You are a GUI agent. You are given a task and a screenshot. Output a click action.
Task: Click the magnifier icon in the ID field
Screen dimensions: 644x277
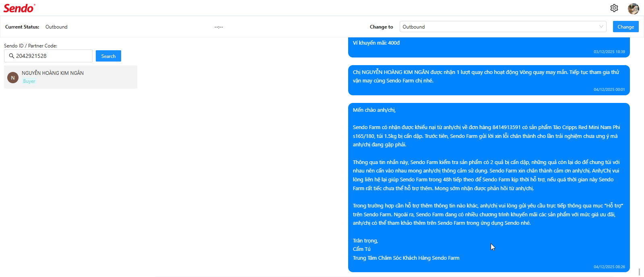tap(12, 56)
